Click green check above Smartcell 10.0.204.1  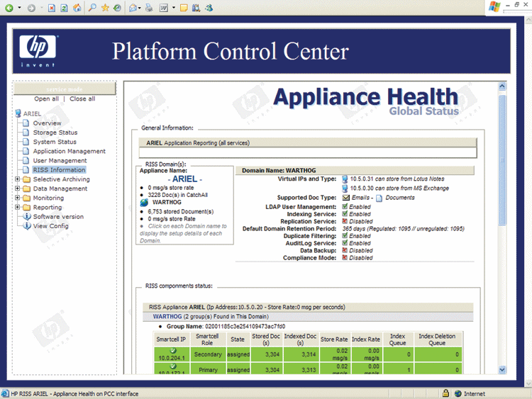(172, 351)
